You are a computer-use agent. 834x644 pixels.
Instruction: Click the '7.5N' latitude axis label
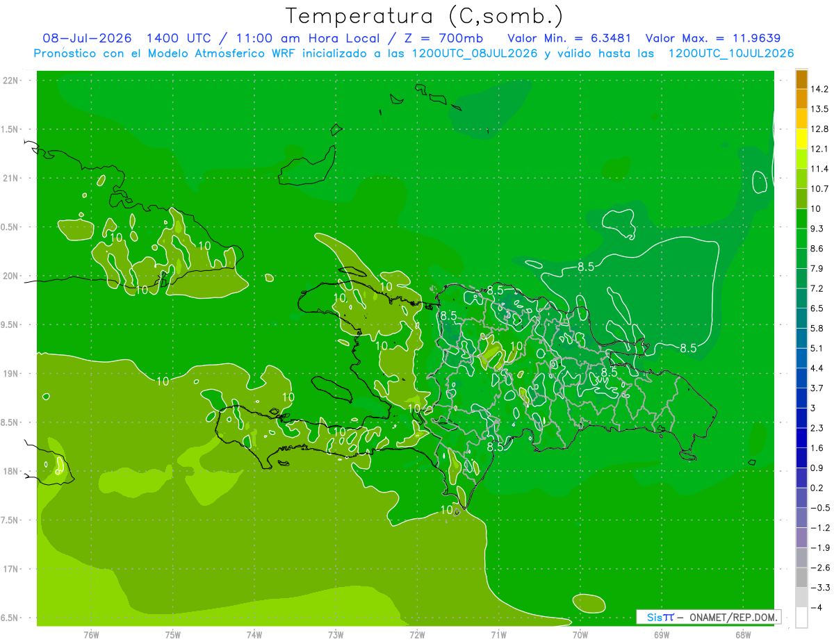(x=11, y=520)
